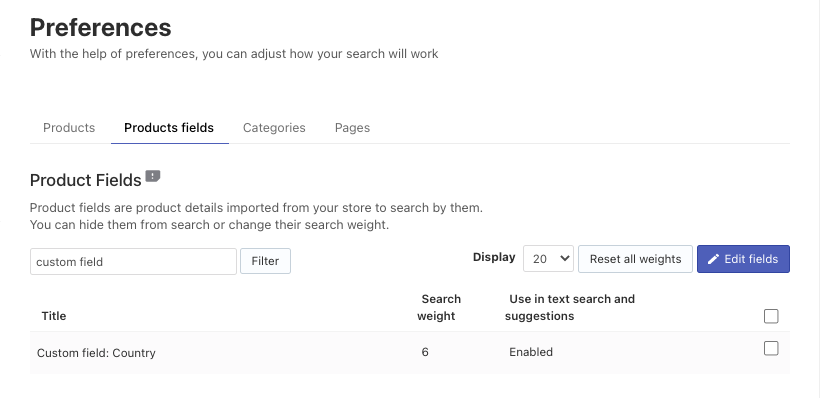The width and height of the screenshot is (820, 398).
Task: Go to the Pages tab
Action: [352, 128]
